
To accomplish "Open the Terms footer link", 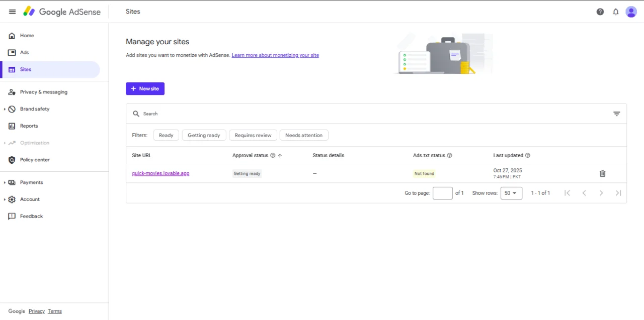I will [x=55, y=311].
